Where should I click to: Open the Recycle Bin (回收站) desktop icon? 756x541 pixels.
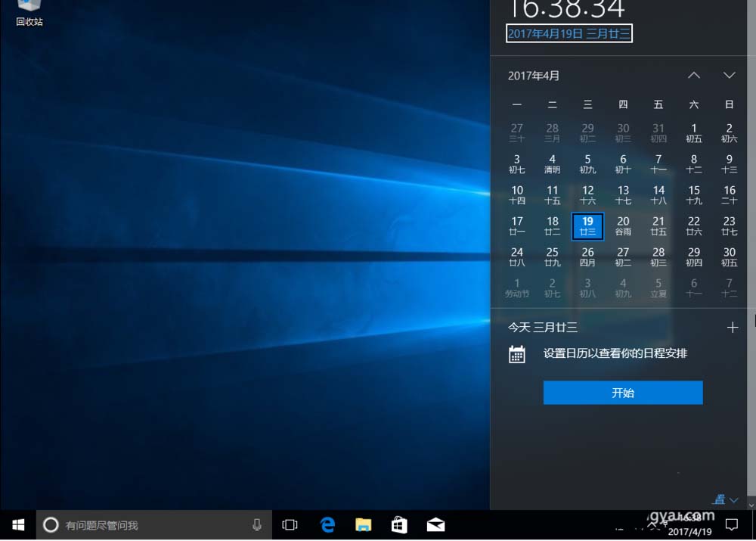point(29,13)
